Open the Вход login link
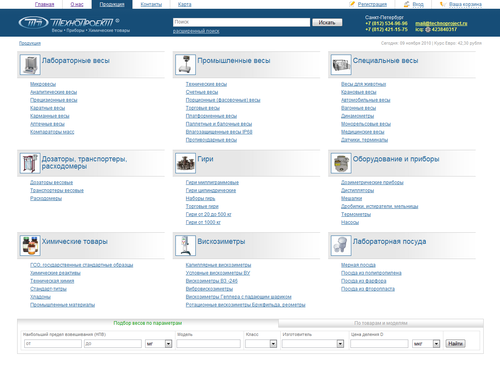 (x=418, y=4)
